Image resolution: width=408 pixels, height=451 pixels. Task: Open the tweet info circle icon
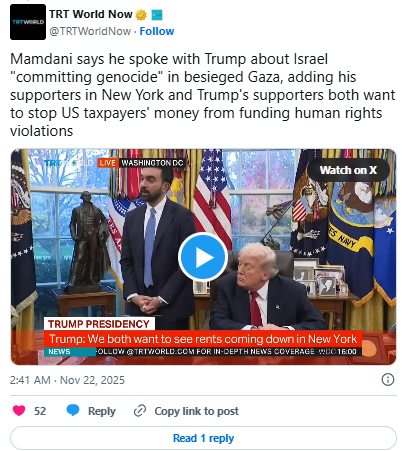388,380
